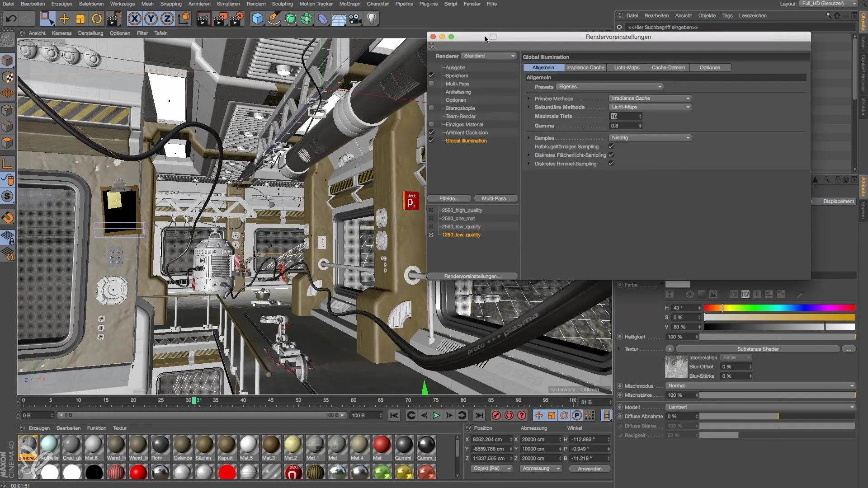Uncheck Diskretes Flächenlicht-Sampling
The height and width of the screenshot is (488, 868).
pos(611,155)
